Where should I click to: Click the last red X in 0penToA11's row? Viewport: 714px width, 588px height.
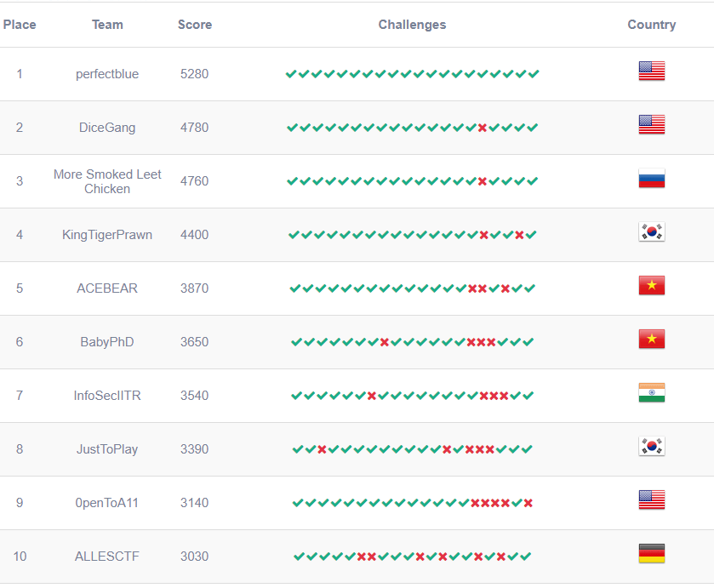528,503
